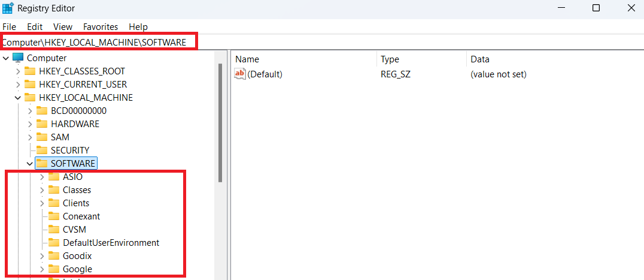
Task: Click the SAM folder icon
Action: click(42, 137)
